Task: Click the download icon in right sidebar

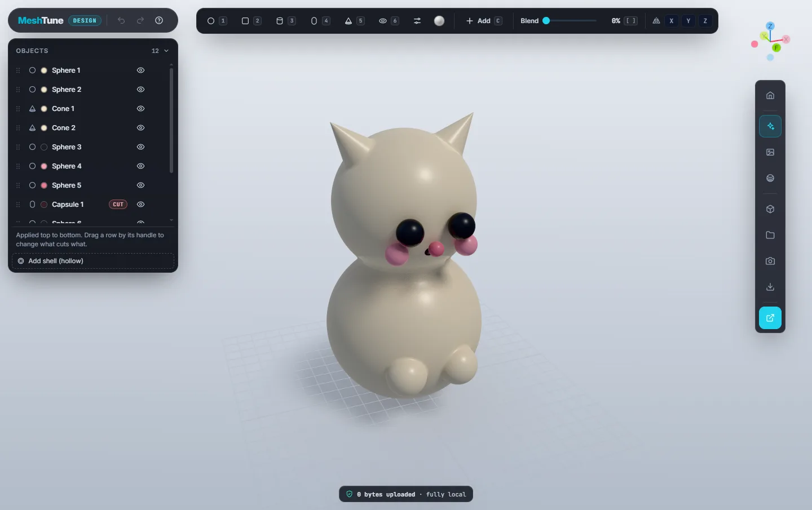Action: point(770,287)
